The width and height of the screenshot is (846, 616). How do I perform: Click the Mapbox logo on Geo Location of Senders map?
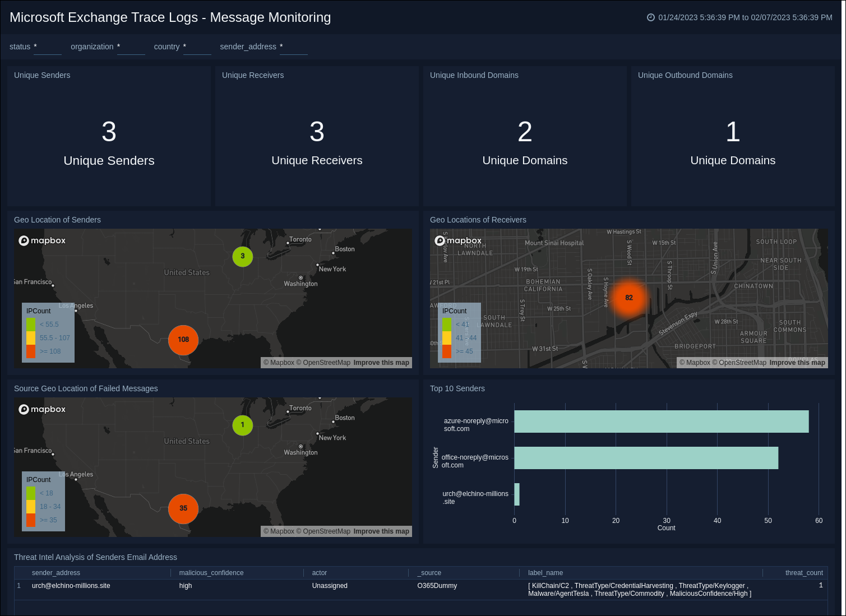tap(42, 240)
